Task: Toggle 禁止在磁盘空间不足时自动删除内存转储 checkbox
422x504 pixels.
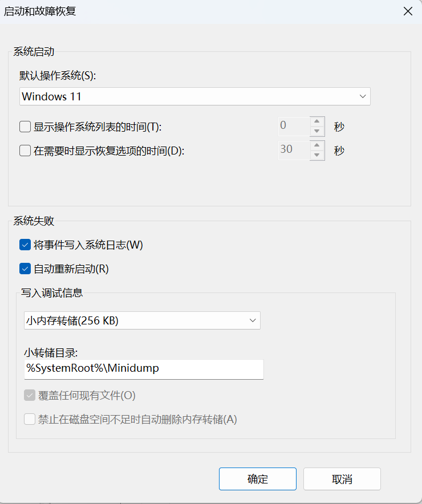Action: [30, 419]
